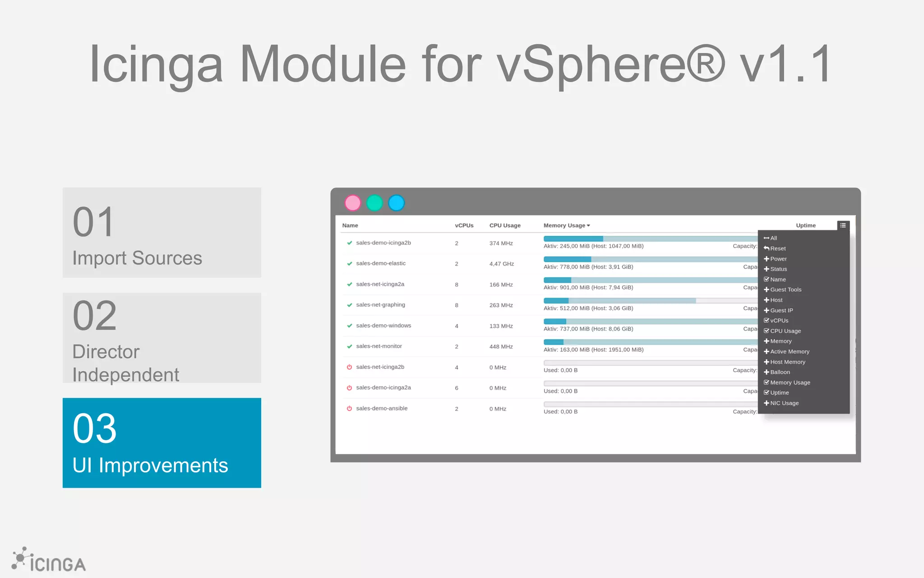
Task: Add the NIC Usage column
Action: pos(781,403)
